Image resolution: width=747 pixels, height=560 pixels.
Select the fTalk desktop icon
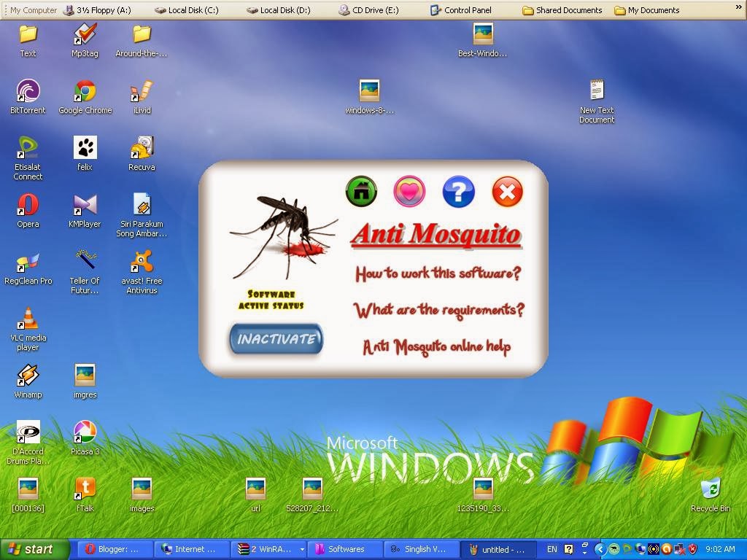pyautogui.click(x=85, y=495)
